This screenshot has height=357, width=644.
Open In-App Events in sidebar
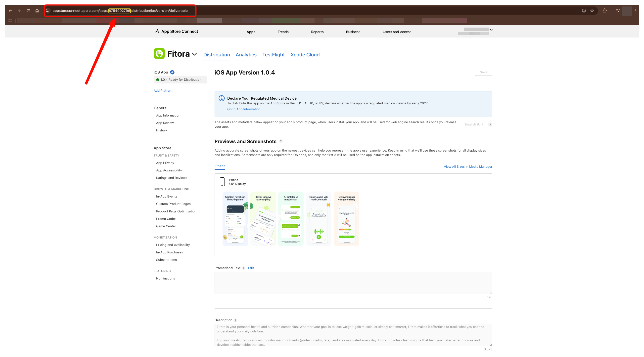(167, 197)
